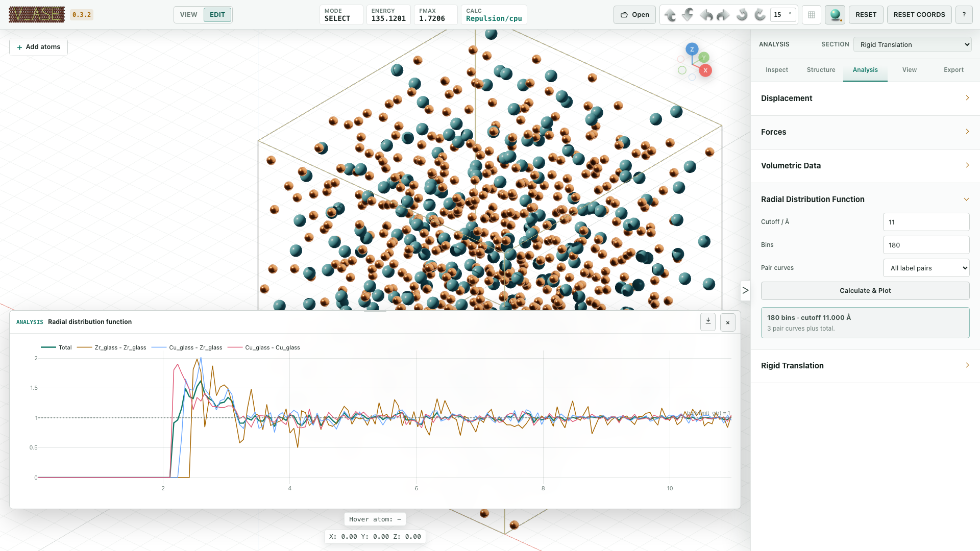Expand the Rigid Translation section
980x551 pixels.
(x=865, y=366)
